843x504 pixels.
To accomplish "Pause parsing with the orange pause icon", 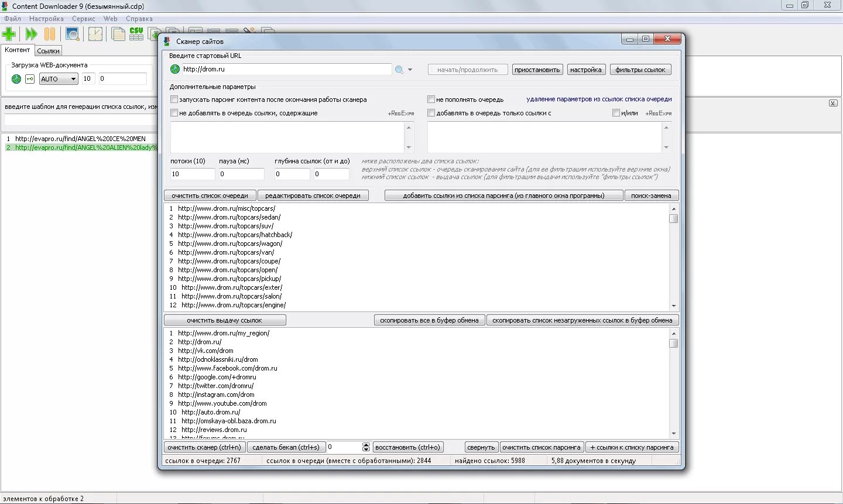I will (50, 34).
